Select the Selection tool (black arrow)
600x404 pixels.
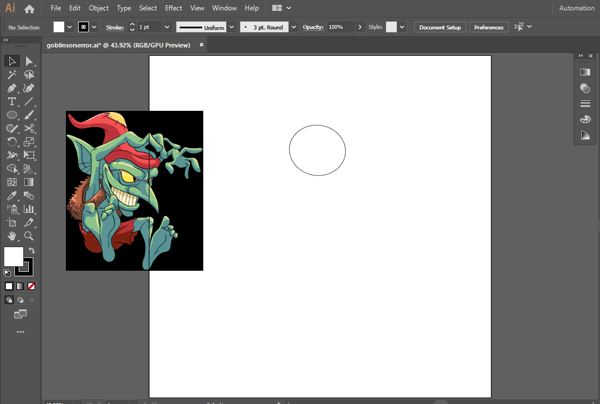click(12, 61)
